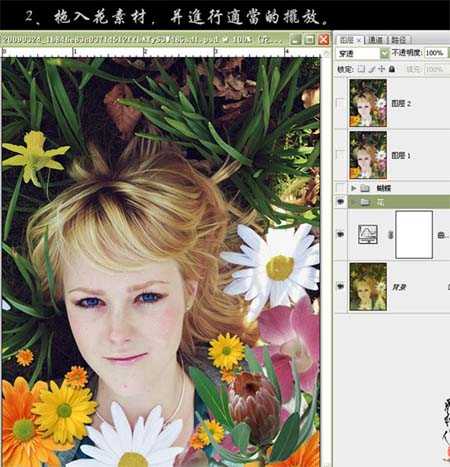
Task: Hide the curves adjustment layer eye
Action: pyautogui.click(x=340, y=235)
